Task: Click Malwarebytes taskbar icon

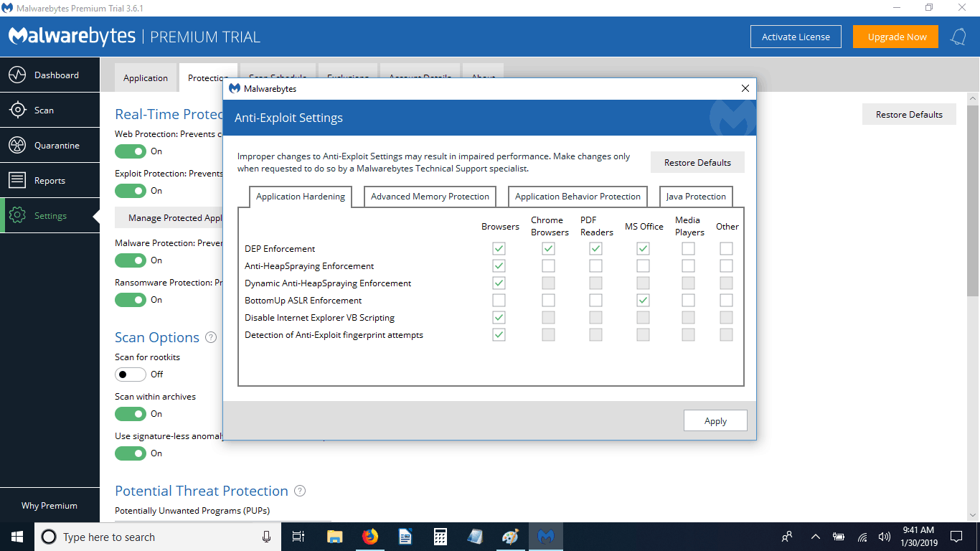Action: 546,537
